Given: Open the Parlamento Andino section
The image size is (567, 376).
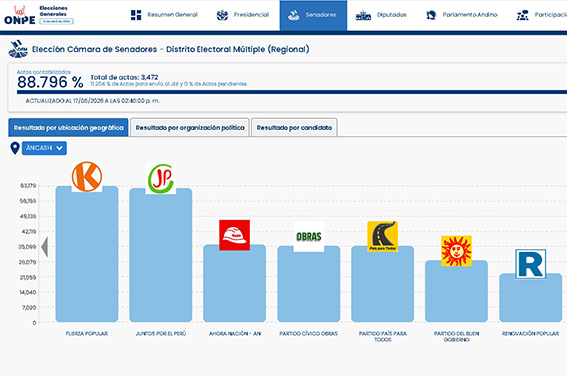Looking at the screenshot, I should (x=462, y=15).
